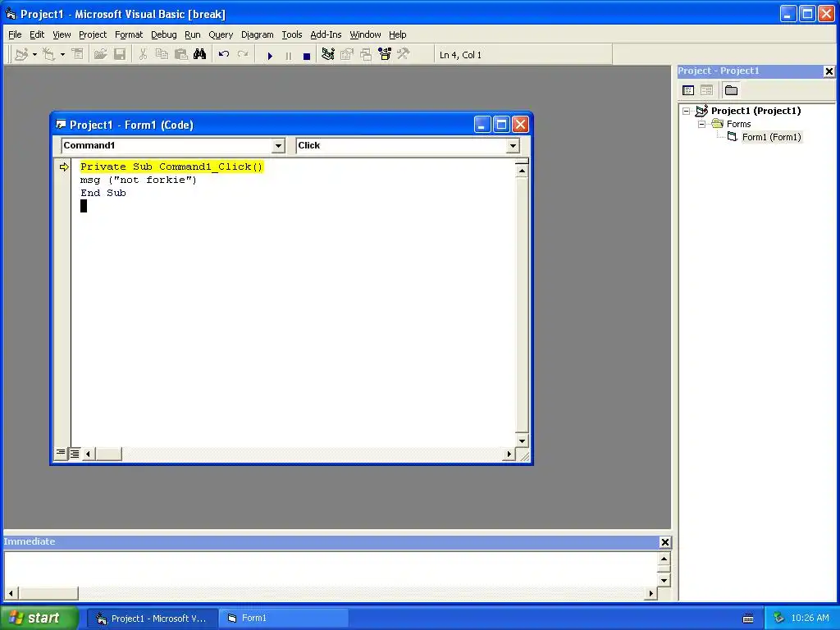
Task: Click View Object icon in Project panel
Action: click(706, 90)
